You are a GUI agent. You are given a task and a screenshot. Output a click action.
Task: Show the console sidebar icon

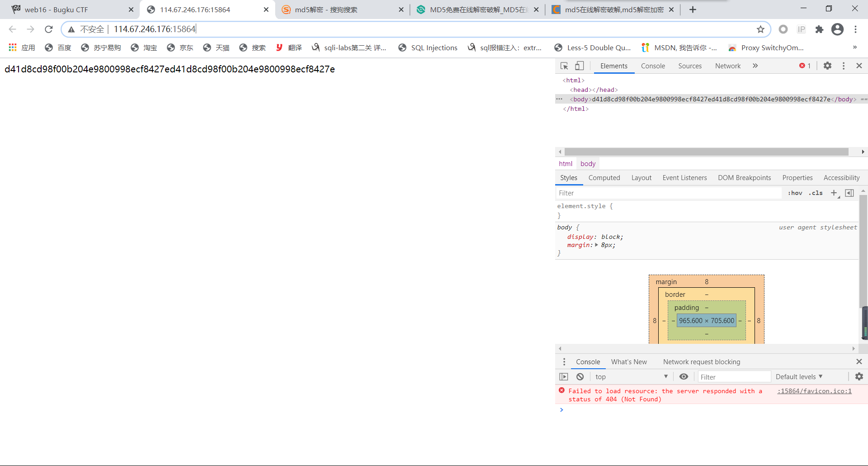pyautogui.click(x=564, y=377)
